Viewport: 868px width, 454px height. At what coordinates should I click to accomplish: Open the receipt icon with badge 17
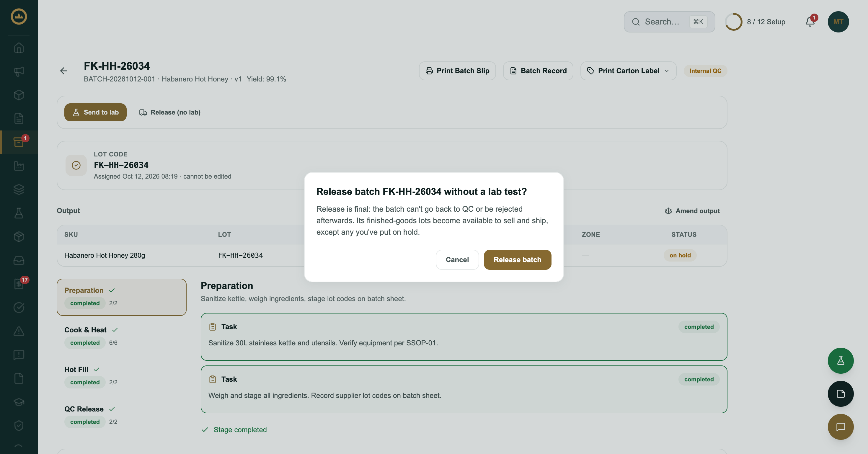coord(19,284)
